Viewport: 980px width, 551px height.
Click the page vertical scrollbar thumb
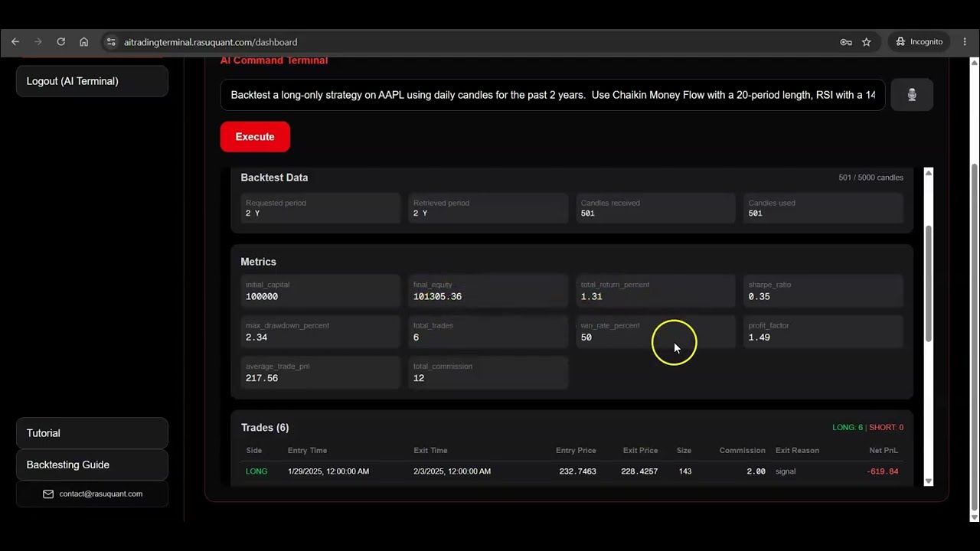coord(974,337)
